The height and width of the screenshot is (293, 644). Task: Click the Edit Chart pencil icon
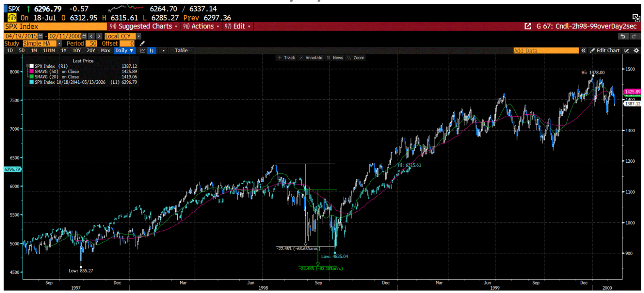[x=594, y=50]
